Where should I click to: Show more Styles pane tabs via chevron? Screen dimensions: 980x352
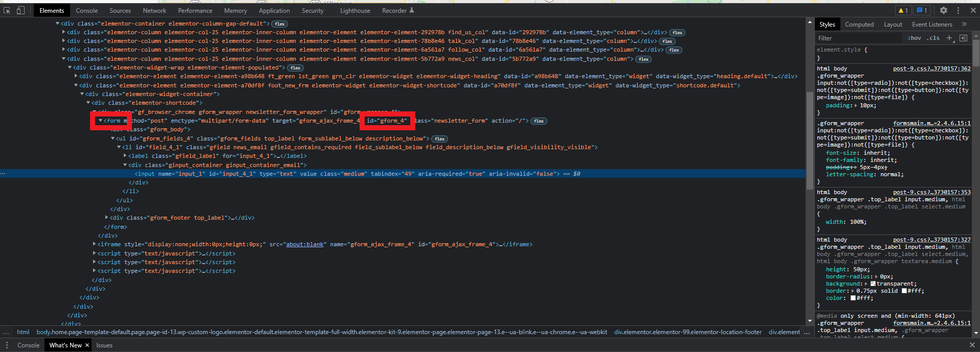pyautogui.click(x=964, y=24)
